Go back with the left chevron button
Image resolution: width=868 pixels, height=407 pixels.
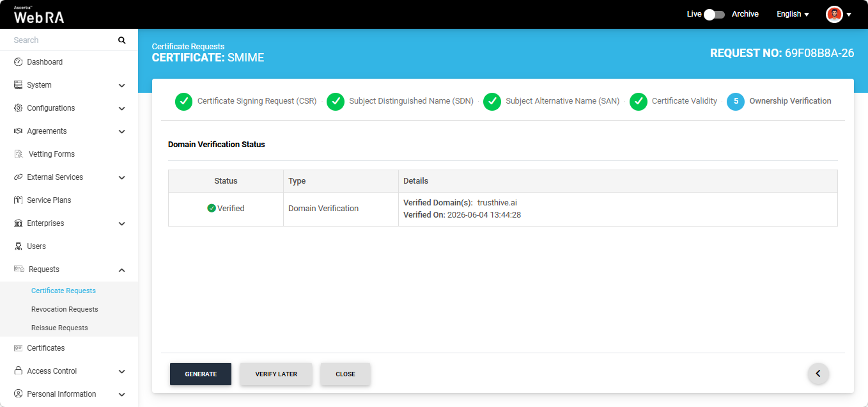click(818, 374)
